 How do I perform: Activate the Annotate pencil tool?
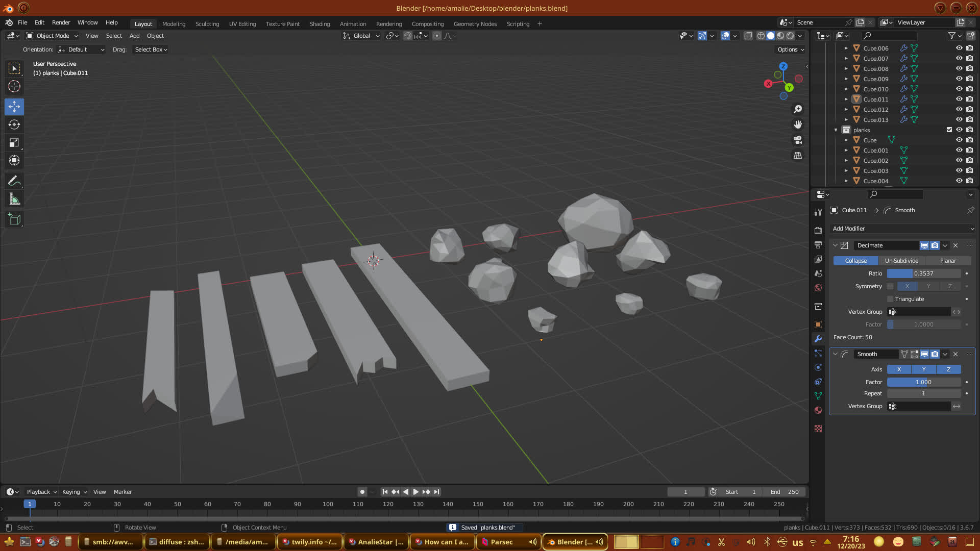point(14,181)
